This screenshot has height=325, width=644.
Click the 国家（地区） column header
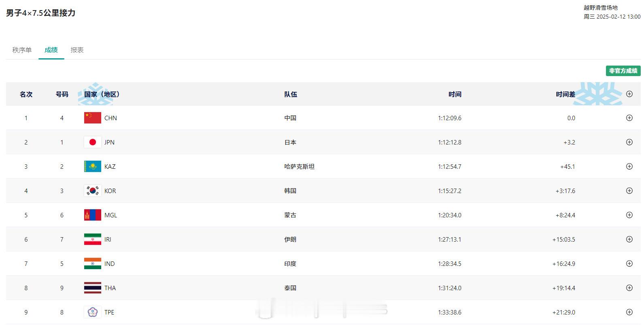[x=102, y=94]
